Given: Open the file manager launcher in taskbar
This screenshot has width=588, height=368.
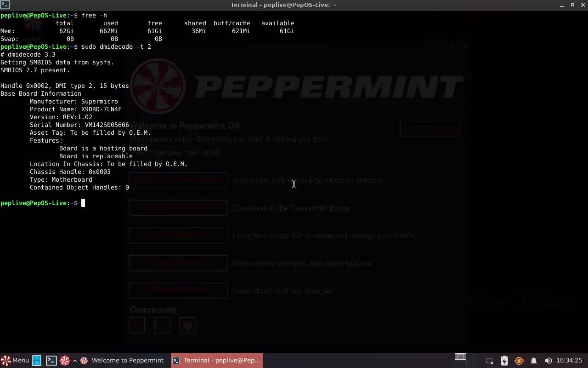Looking at the screenshot, I should pos(37,361).
